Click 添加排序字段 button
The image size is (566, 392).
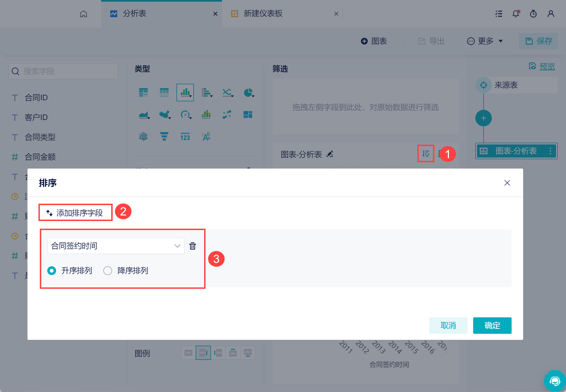(x=75, y=212)
